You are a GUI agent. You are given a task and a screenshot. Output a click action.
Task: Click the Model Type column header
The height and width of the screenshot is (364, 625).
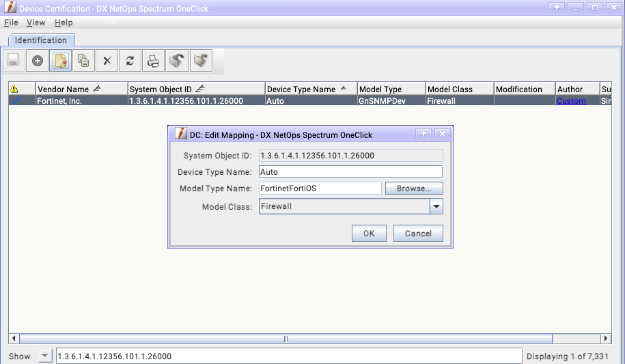tap(391, 89)
